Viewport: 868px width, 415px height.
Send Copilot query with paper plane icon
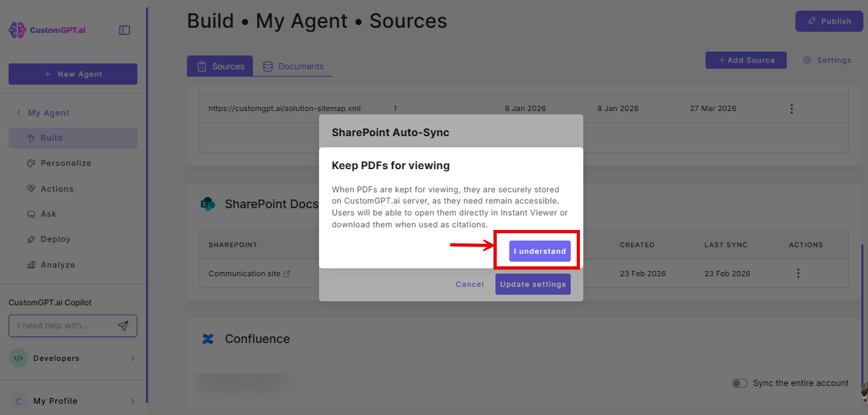pos(124,325)
